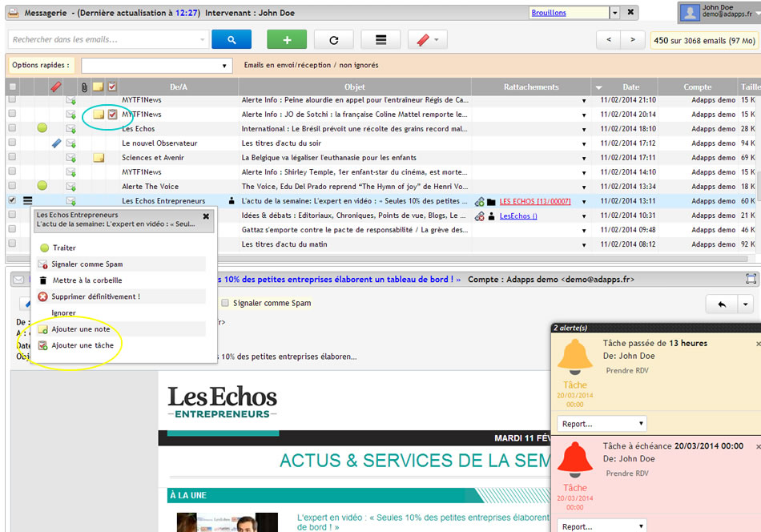Click green status dot on Les Echos row
761x532 pixels.
click(x=42, y=128)
